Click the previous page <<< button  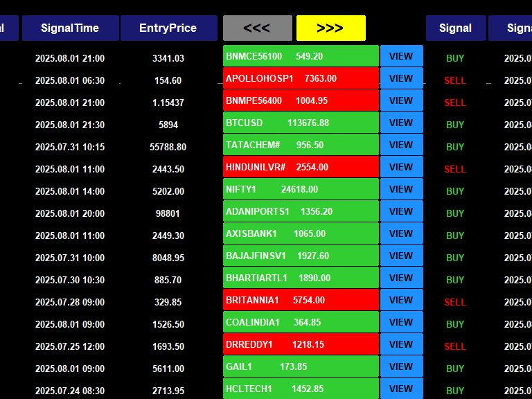258,28
